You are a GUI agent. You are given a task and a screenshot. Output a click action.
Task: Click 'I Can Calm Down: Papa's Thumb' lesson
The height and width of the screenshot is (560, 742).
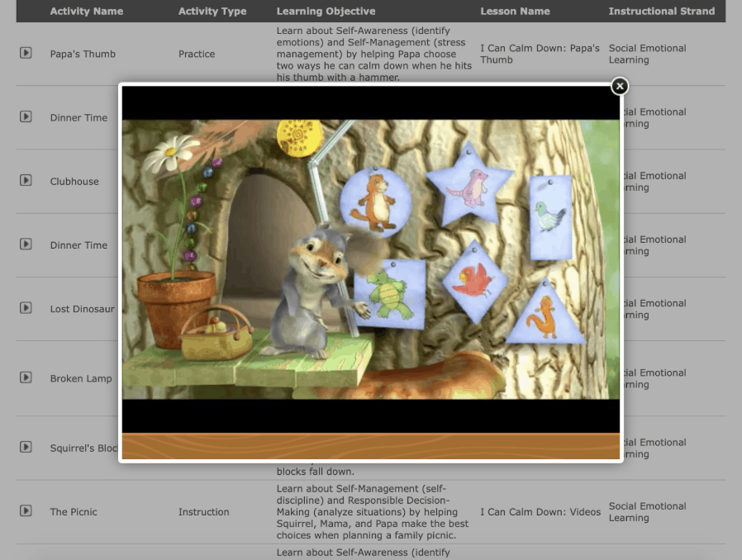540,54
